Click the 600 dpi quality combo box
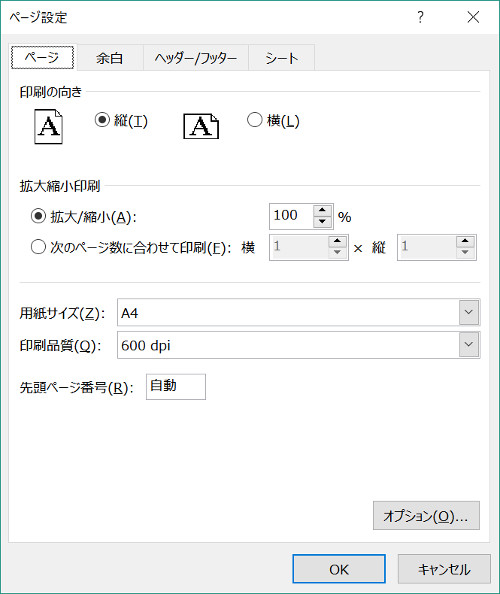Image resolution: width=500 pixels, height=594 pixels. 298,344
